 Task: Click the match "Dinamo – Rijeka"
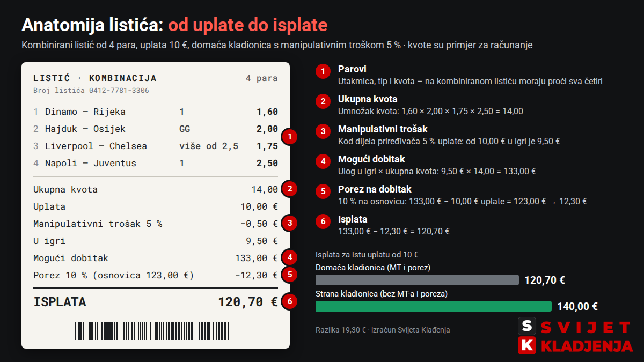(85, 112)
